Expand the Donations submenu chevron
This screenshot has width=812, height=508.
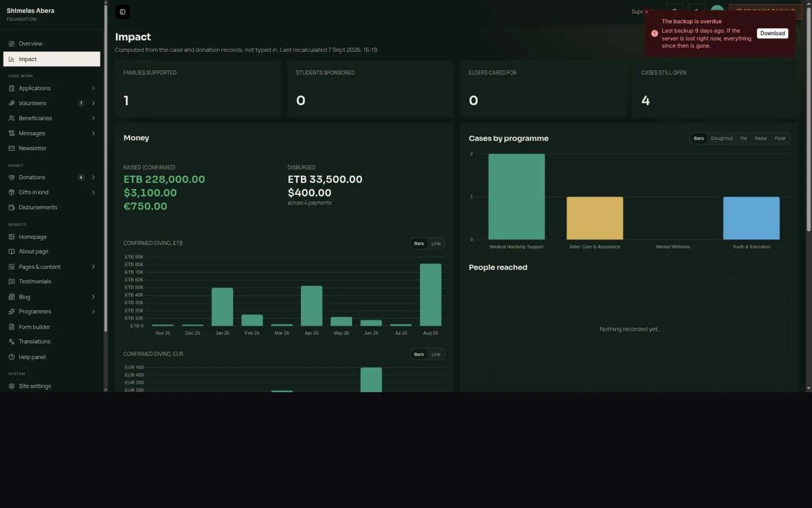(93, 177)
